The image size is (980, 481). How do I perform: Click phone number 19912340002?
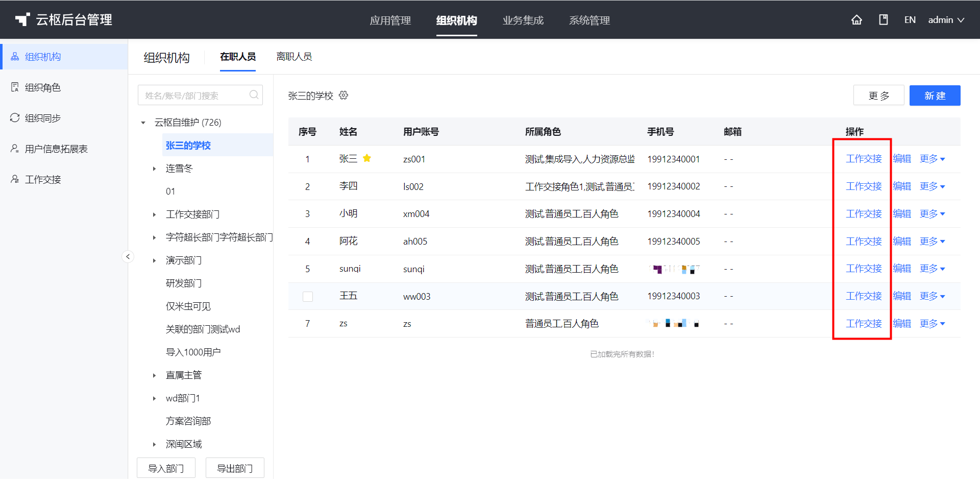[674, 186]
